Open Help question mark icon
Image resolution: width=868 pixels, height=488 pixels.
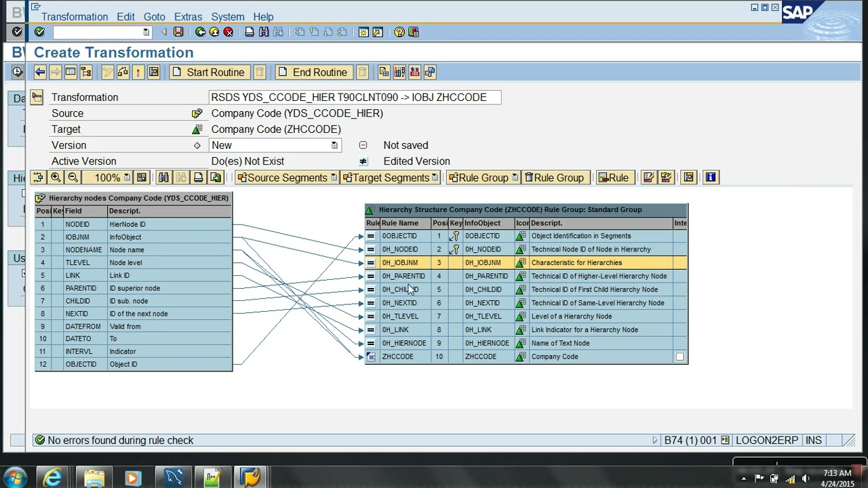pos(399,32)
